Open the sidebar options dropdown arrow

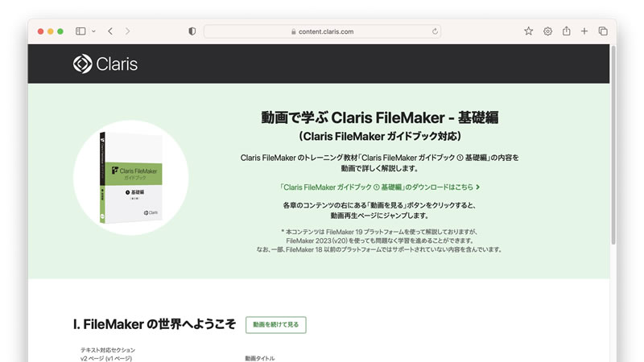93,31
